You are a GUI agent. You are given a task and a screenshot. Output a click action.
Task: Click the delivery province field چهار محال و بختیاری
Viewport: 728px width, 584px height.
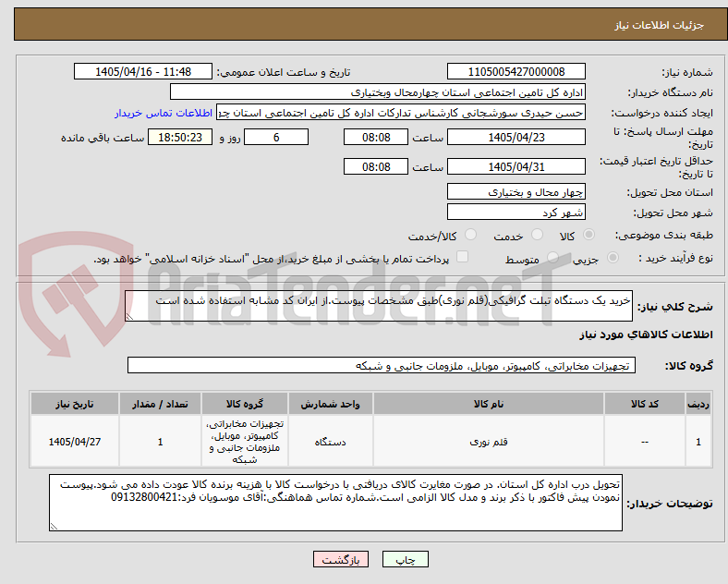point(516,191)
